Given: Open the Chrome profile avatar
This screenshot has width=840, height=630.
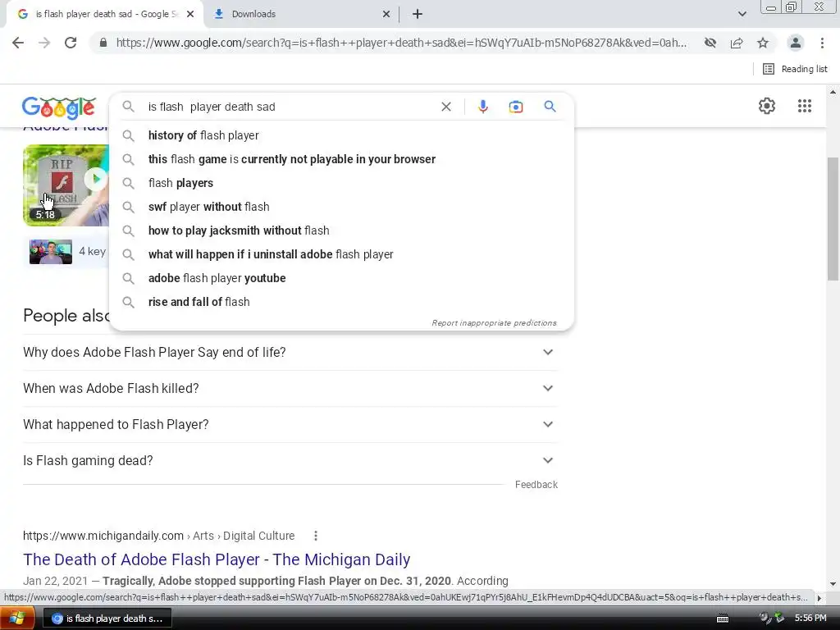Looking at the screenshot, I should tap(796, 43).
